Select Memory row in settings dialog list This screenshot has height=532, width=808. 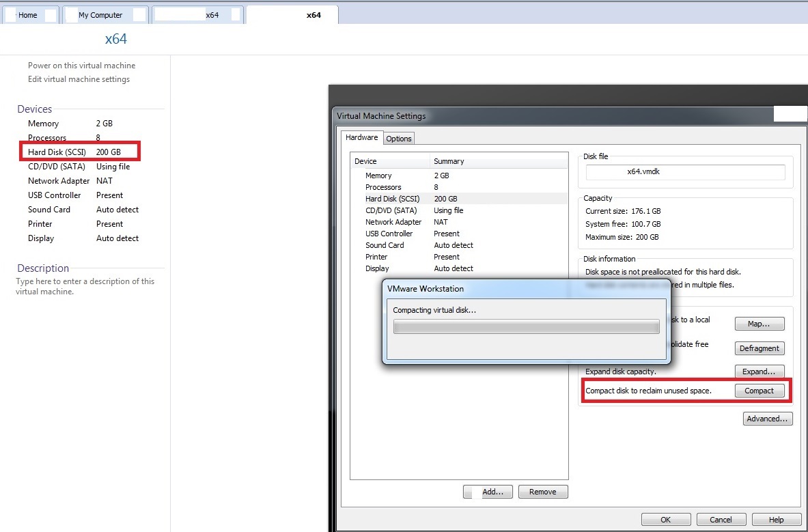point(458,176)
